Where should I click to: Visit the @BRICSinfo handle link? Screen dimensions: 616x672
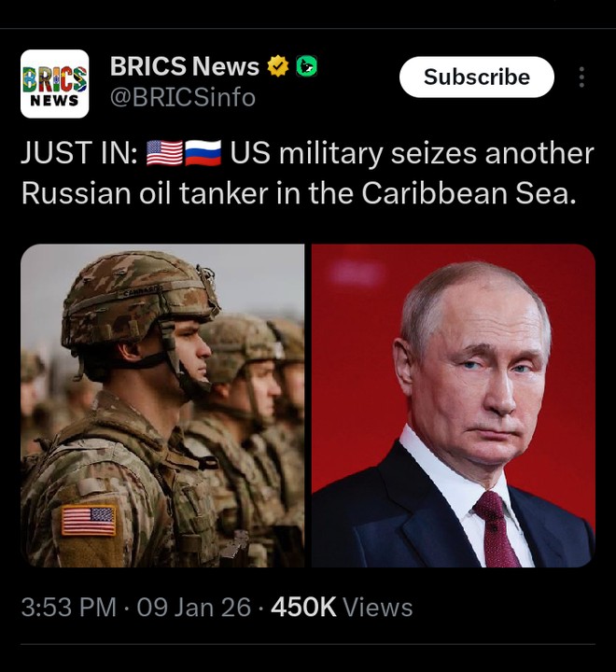[x=183, y=97]
